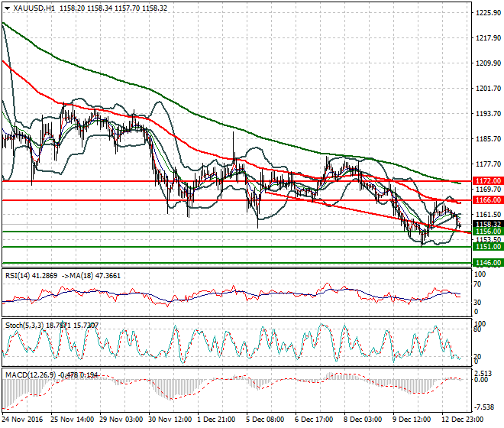Click the 12 Dec 23:00 time axis label
The height and width of the screenshot is (428, 504).
click(464, 420)
